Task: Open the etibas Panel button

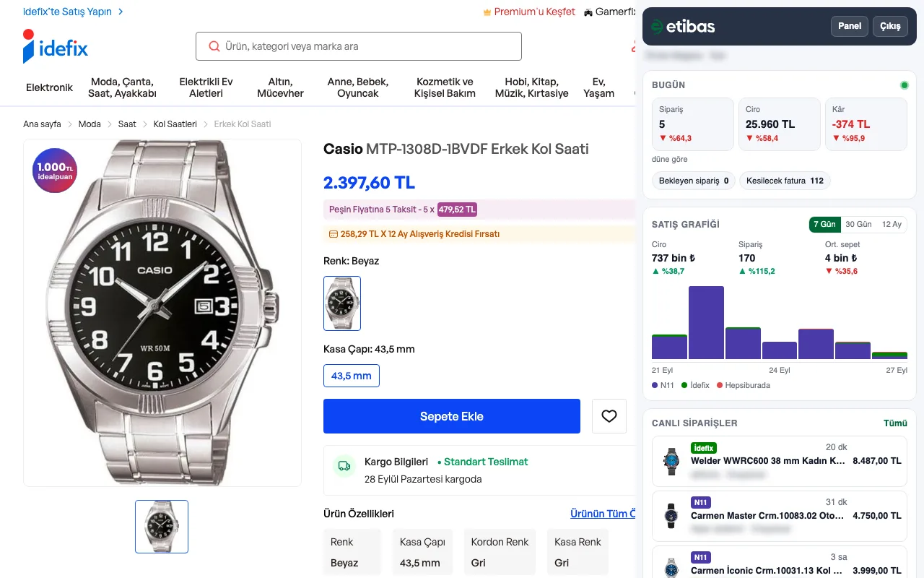Action: [x=850, y=26]
